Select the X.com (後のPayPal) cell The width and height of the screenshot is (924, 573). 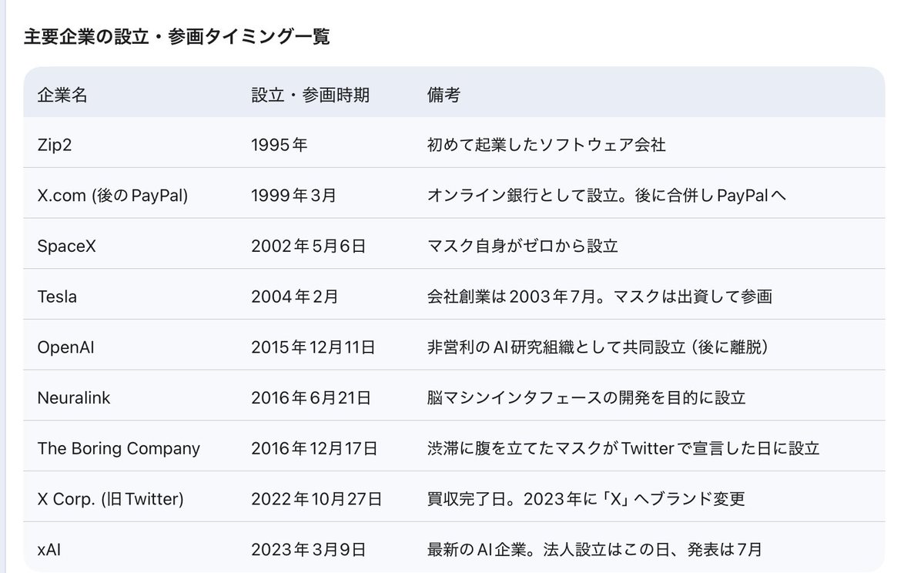click(112, 196)
